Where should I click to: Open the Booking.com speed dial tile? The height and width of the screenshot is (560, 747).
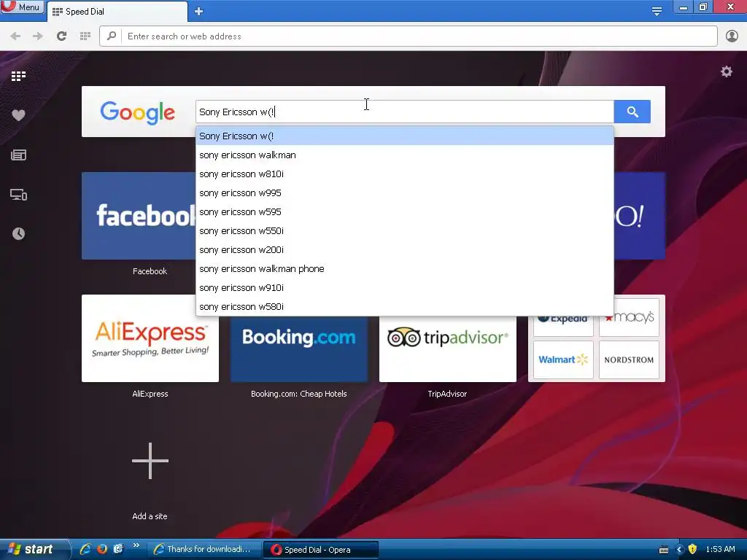[x=298, y=349]
